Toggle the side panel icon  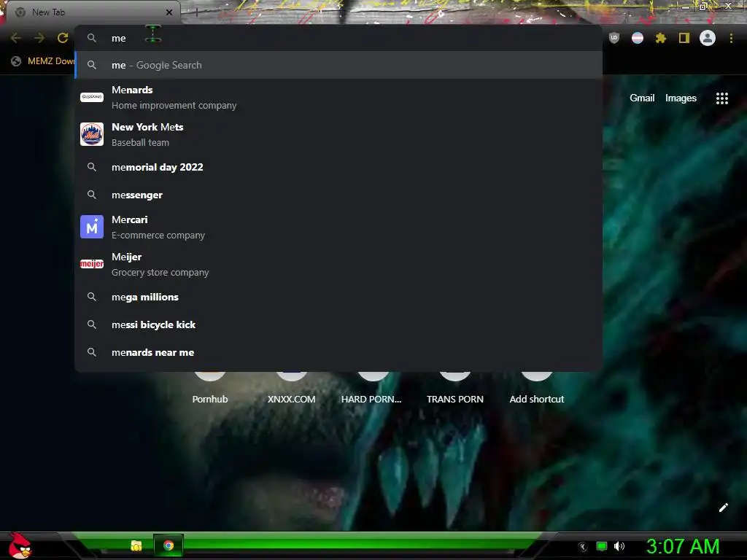coord(684,38)
